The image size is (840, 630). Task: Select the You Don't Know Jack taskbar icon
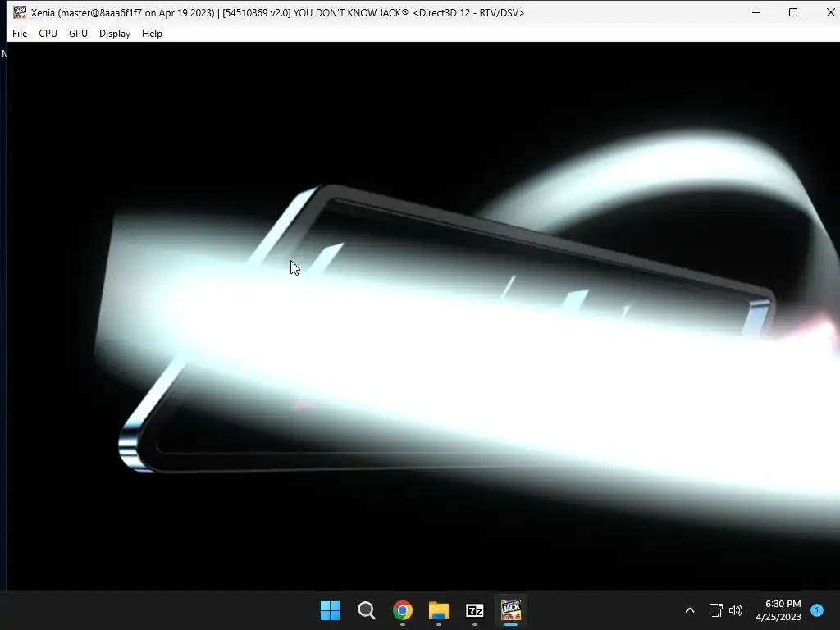click(511, 610)
